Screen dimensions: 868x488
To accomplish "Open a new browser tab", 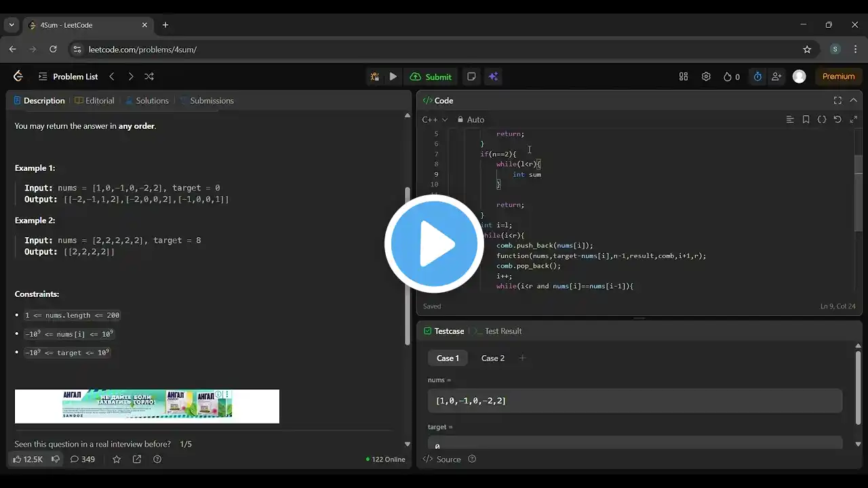I will 165,25.
